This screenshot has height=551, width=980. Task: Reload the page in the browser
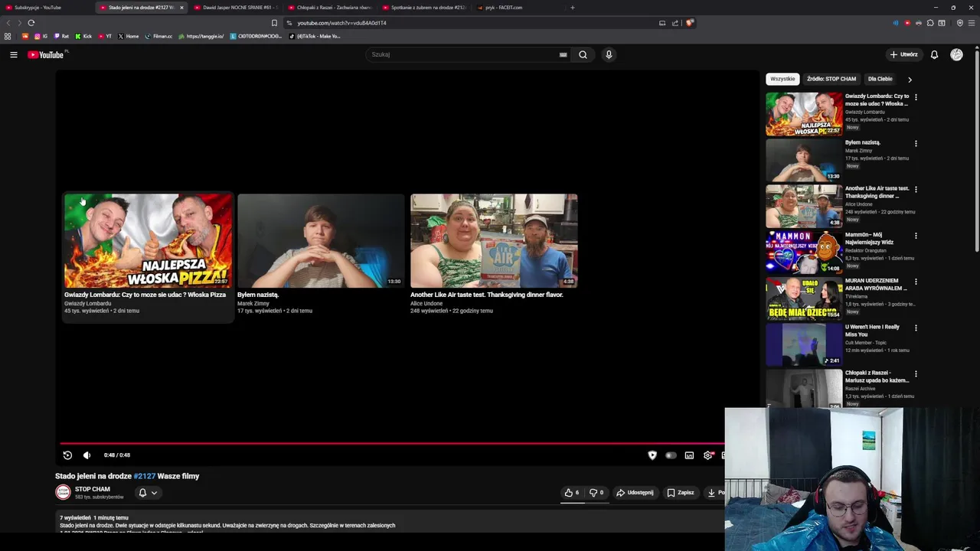pyautogui.click(x=31, y=23)
